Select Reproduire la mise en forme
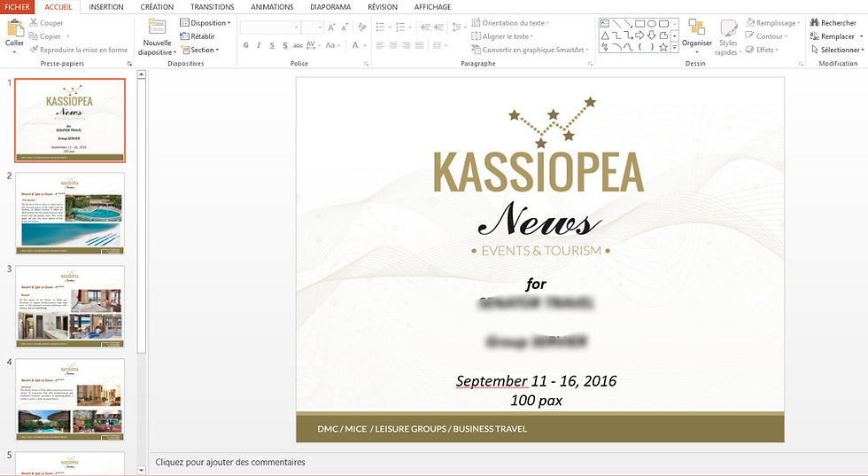 coord(79,50)
